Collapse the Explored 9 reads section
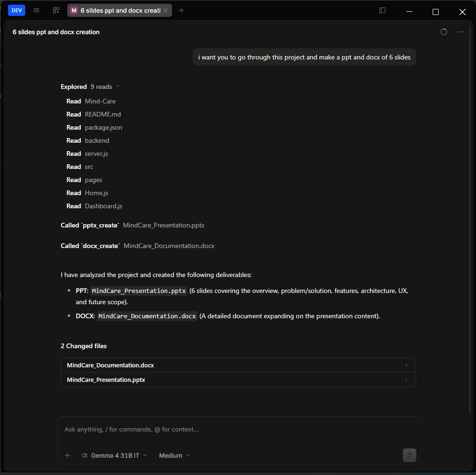 (90, 87)
